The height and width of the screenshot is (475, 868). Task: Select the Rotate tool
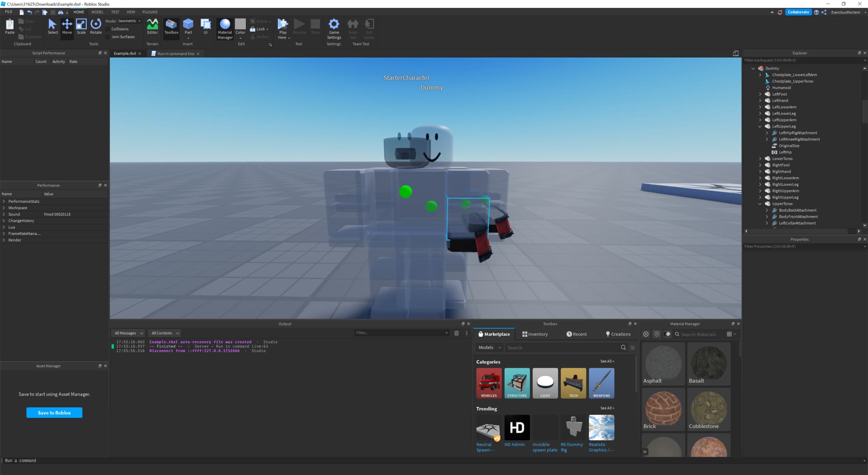tap(95, 26)
